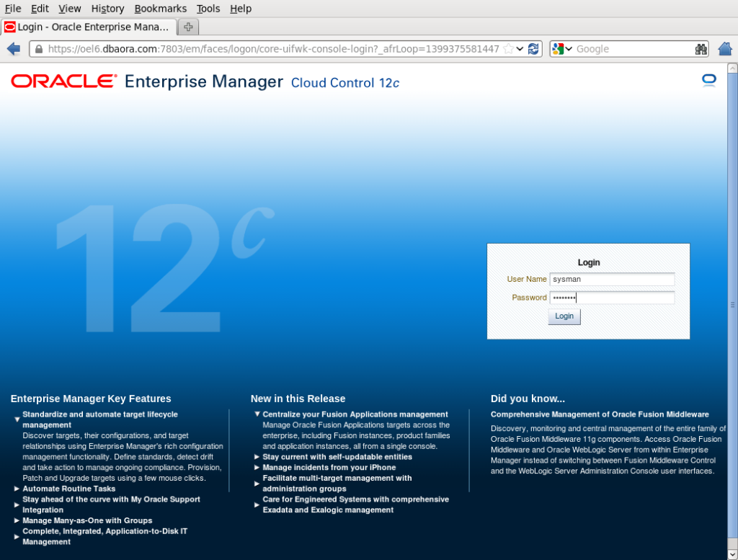Focus the Password field
Image resolution: width=738 pixels, height=560 pixels.
pos(612,298)
